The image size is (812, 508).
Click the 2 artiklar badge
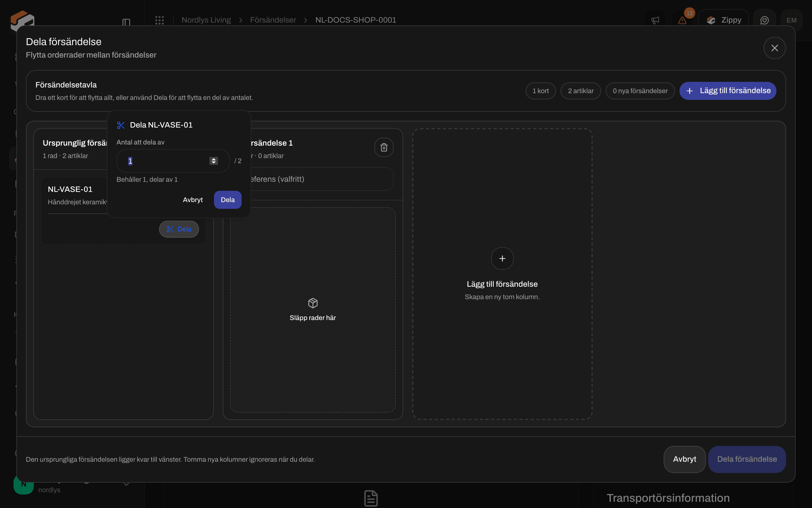click(x=581, y=91)
